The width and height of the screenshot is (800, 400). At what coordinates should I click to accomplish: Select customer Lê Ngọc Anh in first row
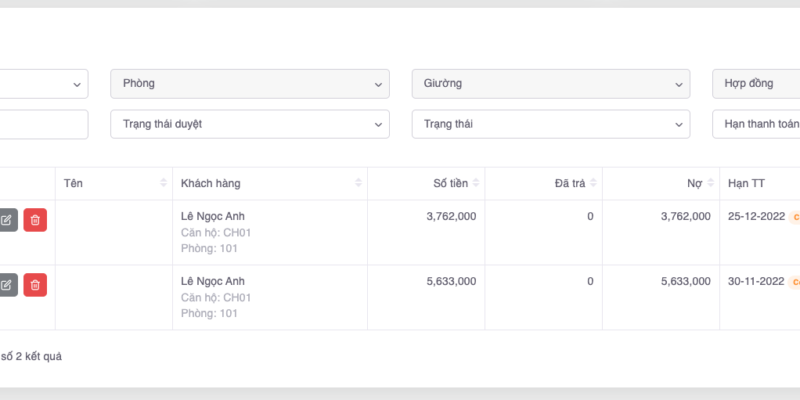pos(212,216)
